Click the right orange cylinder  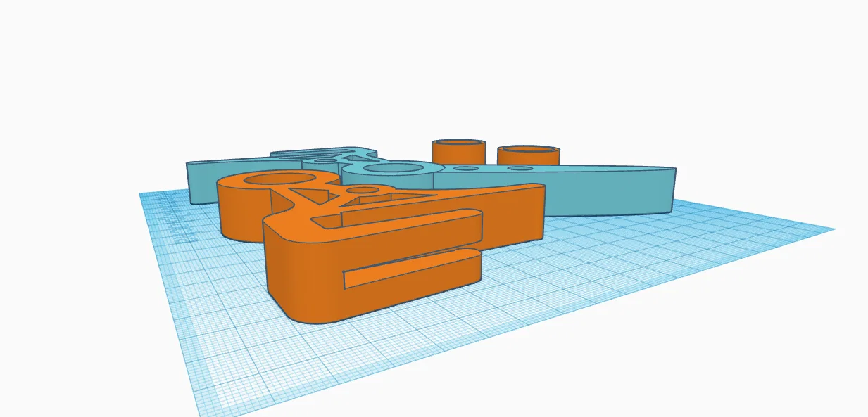pos(528,155)
